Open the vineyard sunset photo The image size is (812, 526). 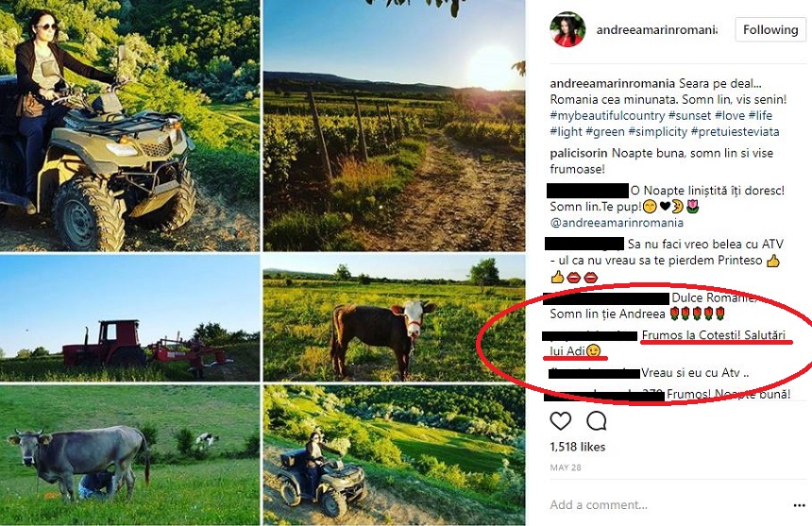pos(394,125)
